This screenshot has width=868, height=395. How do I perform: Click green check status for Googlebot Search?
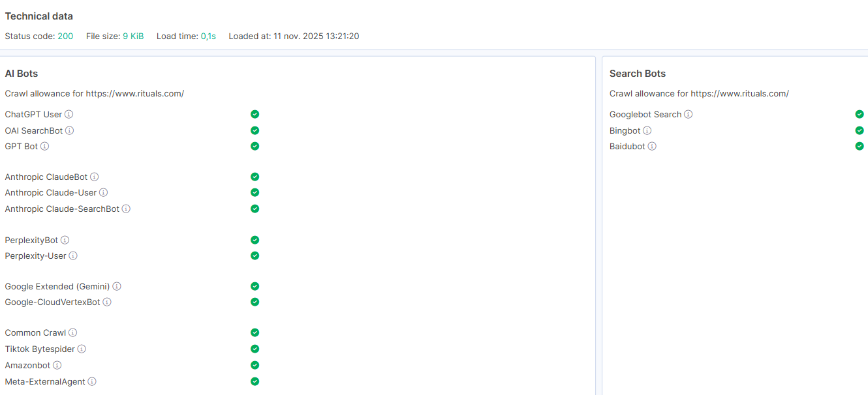[x=860, y=114]
